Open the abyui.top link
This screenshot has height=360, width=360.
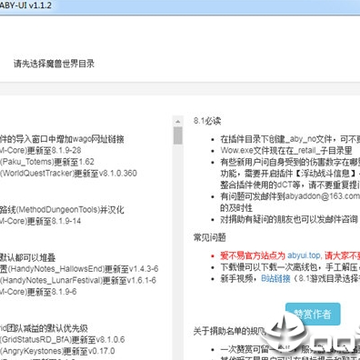[x=304, y=256]
